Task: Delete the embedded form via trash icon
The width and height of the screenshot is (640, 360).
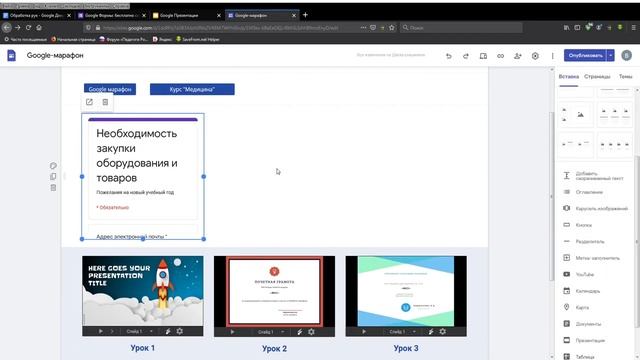Action: 105,102
